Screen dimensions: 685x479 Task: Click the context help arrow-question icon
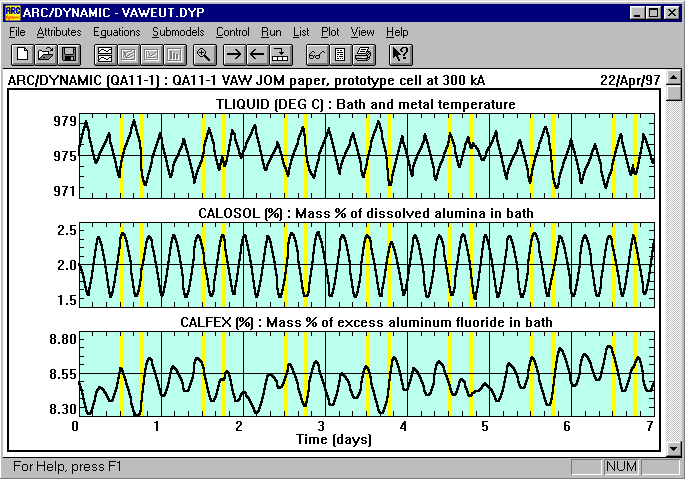(399, 54)
